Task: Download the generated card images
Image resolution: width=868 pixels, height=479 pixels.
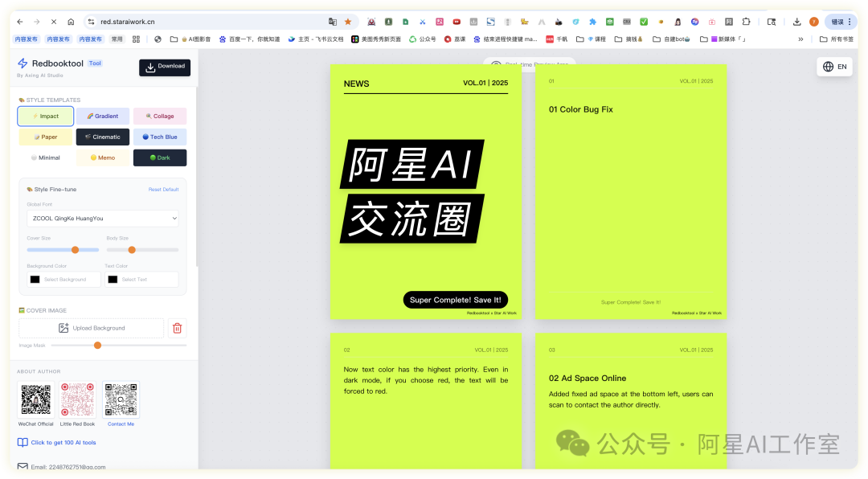Action: pyautogui.click(x=165, y=67)
